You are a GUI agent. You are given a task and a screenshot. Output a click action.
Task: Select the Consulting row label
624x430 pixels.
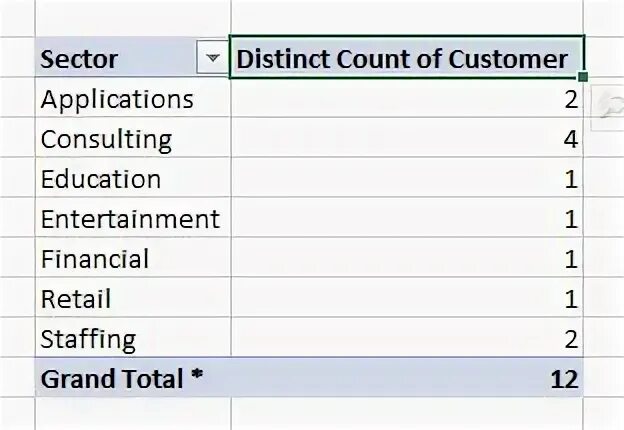coord(106,140)
